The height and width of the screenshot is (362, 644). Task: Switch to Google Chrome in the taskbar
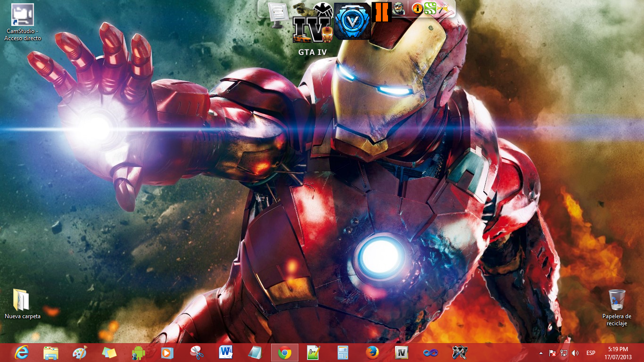[x=284, y=353]
